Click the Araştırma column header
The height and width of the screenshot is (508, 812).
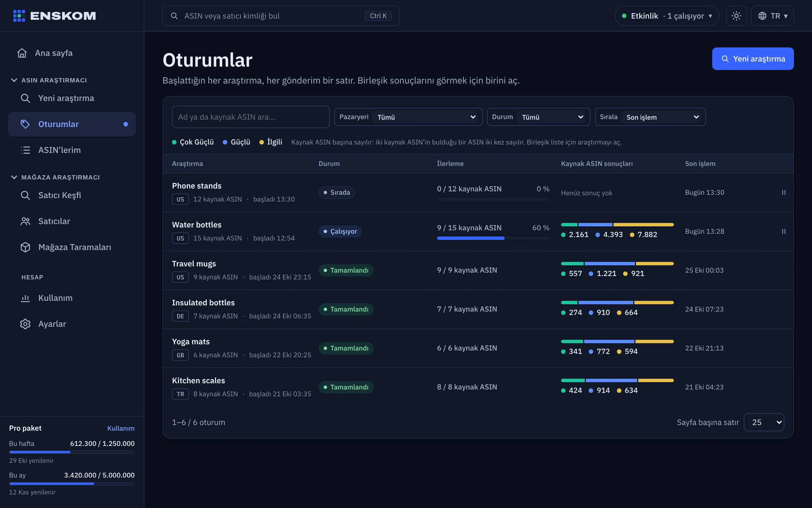[187, 164]
